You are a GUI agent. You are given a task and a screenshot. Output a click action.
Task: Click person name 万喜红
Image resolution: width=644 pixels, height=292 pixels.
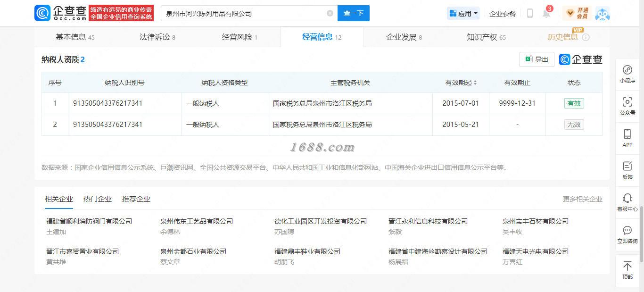pos(512,262)
